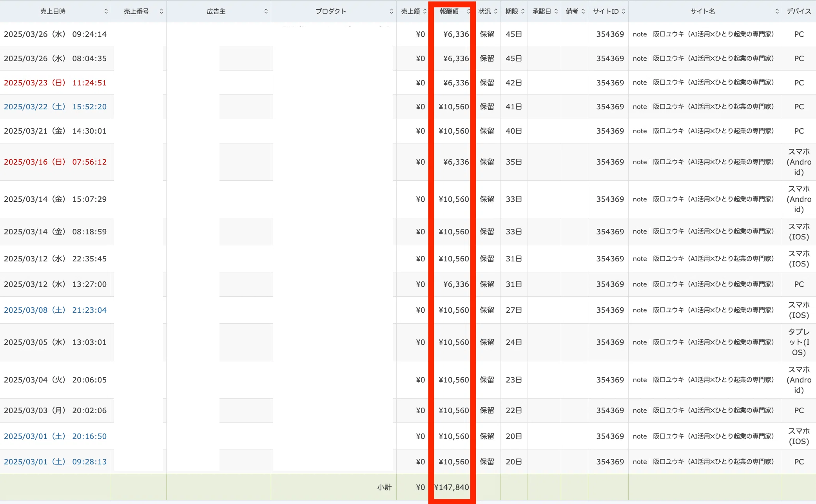Click sort arrows on 期限 column
Image resolution: width=816 pixels, height=504 pixels.
click(523, 11)
